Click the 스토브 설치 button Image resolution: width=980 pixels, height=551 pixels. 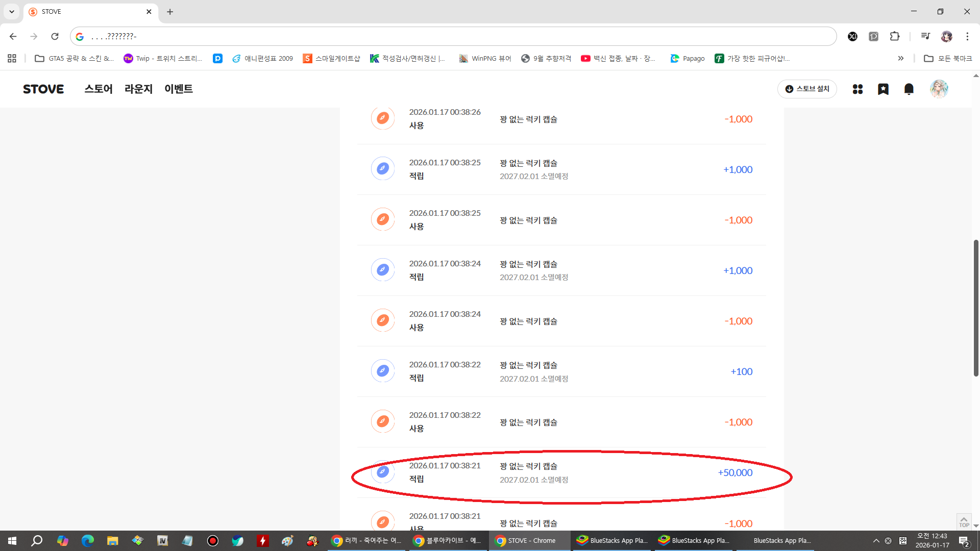(x=807, y=89)
